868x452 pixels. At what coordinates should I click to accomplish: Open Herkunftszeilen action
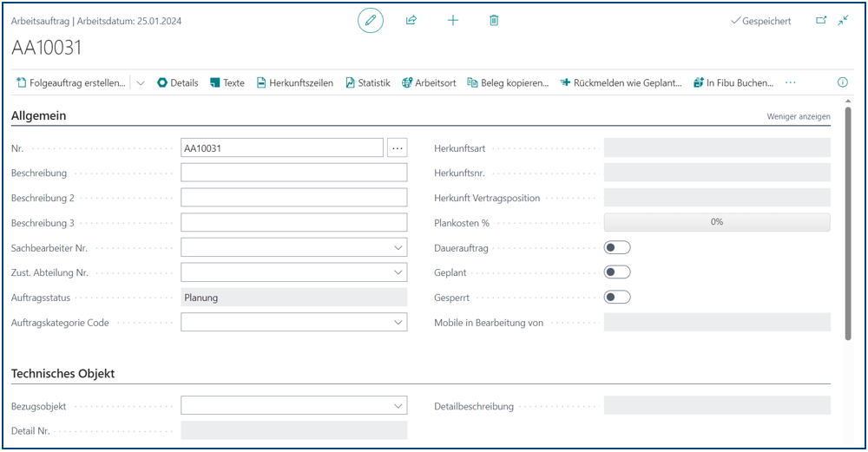tap(295, 82)
